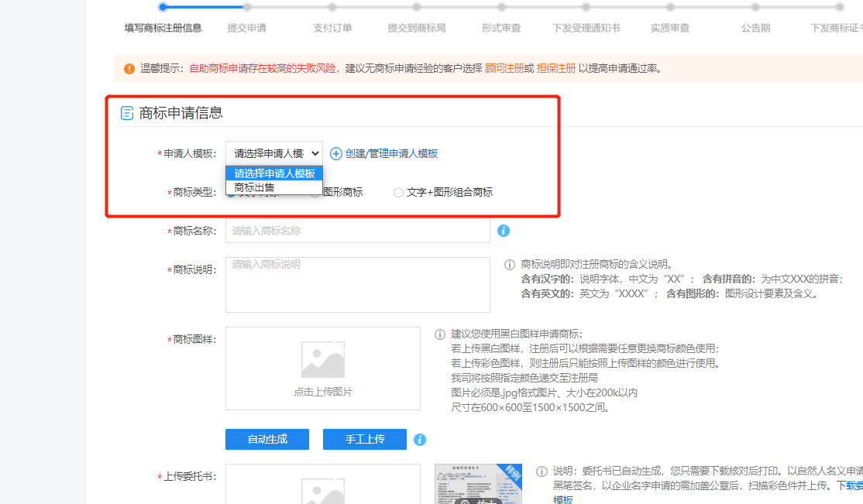Click the orange warning icon in 温馨提示 bar
Screen dimensions: 863x504
[x=129, y=69]
